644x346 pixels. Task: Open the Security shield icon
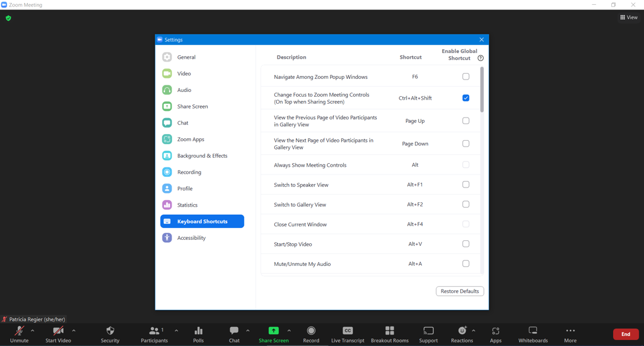point(110,331)
